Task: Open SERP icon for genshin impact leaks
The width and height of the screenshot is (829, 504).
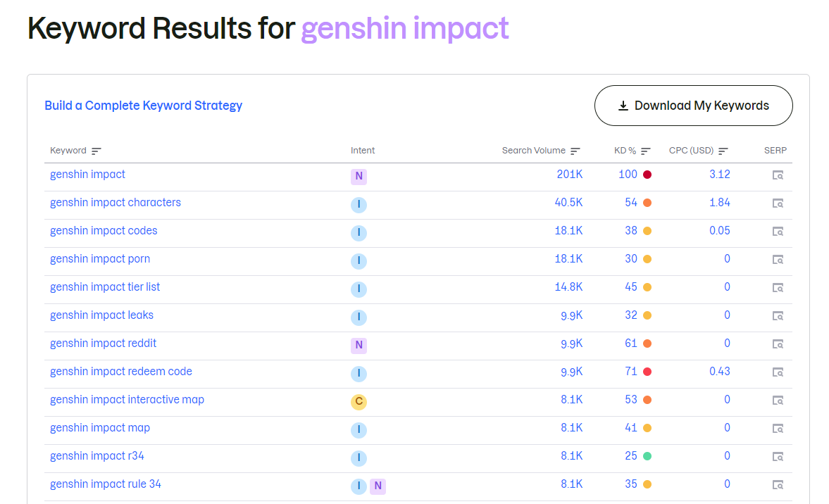Action: click(778, 316)
